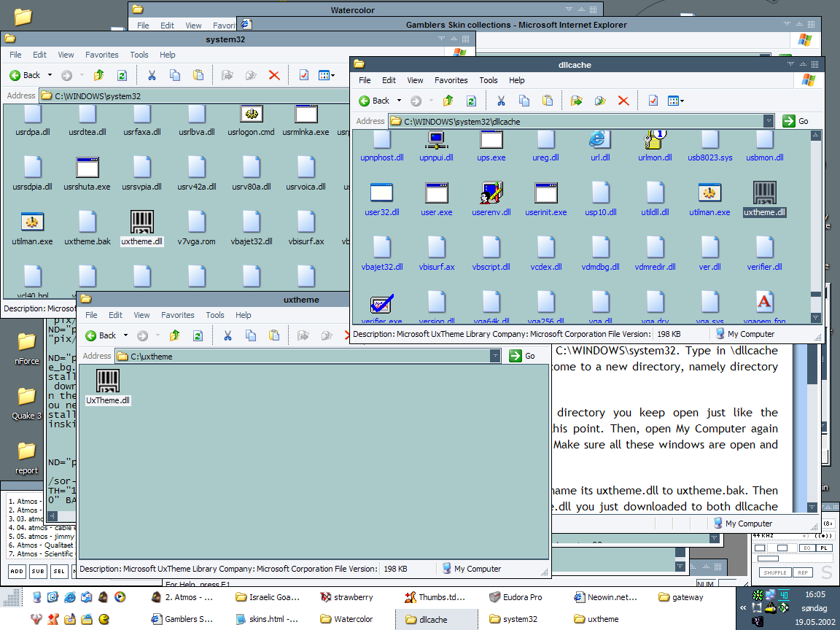Screen dimensions: 840x630
Task: Click the Copy icon in dllcache toolbar
Action: 524,101
